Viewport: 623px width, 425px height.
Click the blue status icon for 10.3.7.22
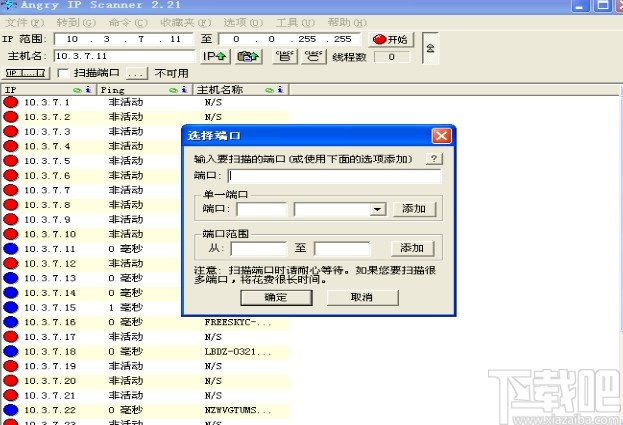point(11,410)
